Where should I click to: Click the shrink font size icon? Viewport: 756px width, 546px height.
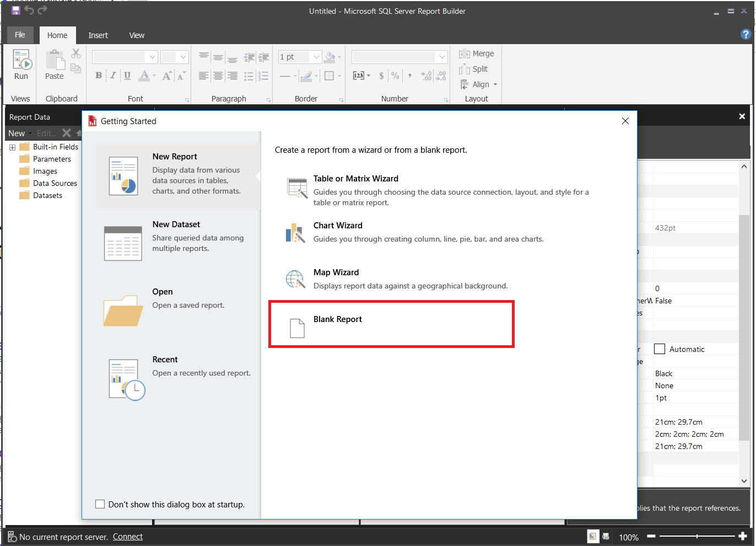coord(181,76)
